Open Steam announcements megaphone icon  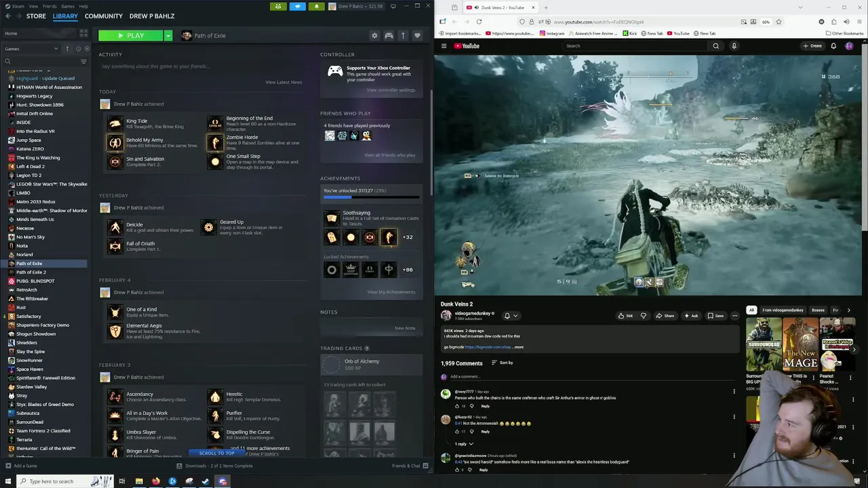point(297,6)
